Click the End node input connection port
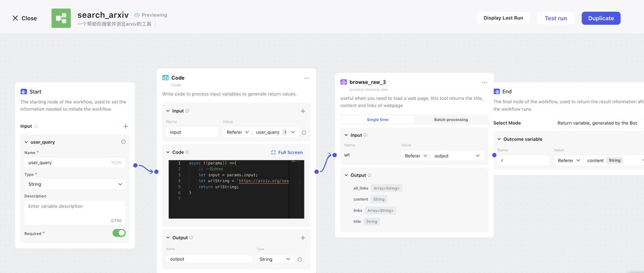The image size is (644, 273). (x=494, y=156)
